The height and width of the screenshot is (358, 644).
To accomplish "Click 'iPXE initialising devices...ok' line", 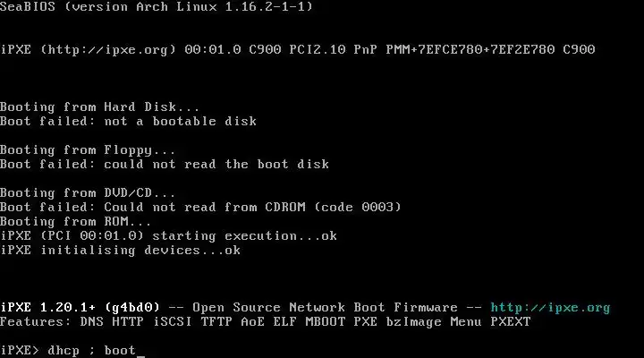I will (x=120, y=250).
